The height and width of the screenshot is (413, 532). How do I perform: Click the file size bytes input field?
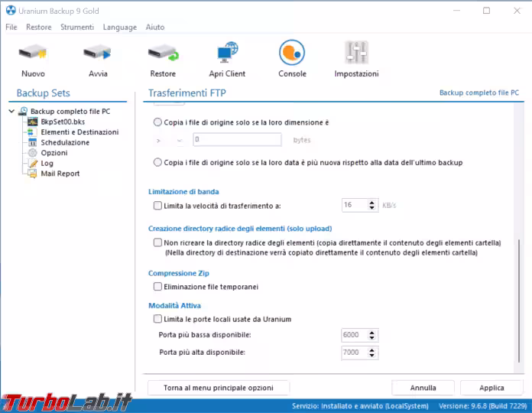click(237, 139)
